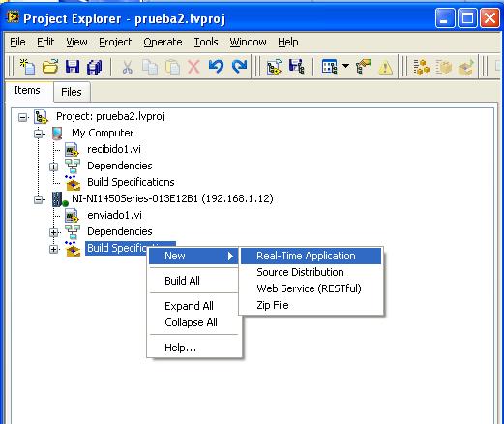Click the Open Project folder icon
This screenshot has width=504, height=424.
[x=50, y=67]
